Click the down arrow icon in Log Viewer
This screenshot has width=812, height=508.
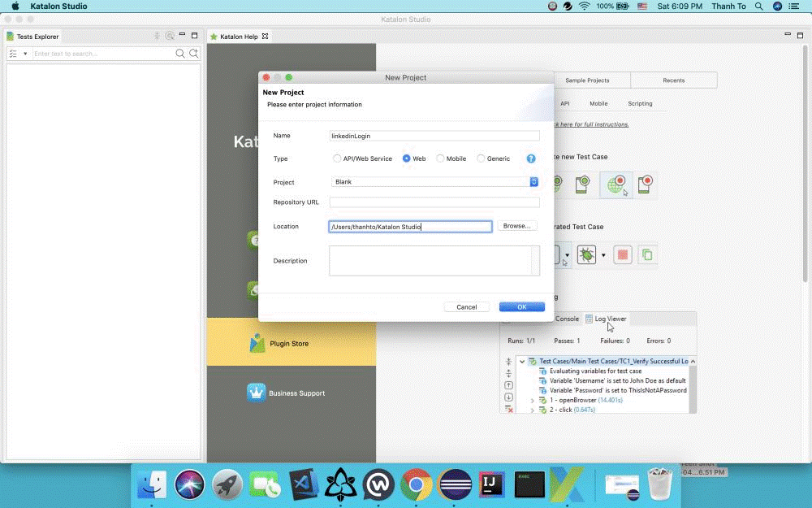508,397
